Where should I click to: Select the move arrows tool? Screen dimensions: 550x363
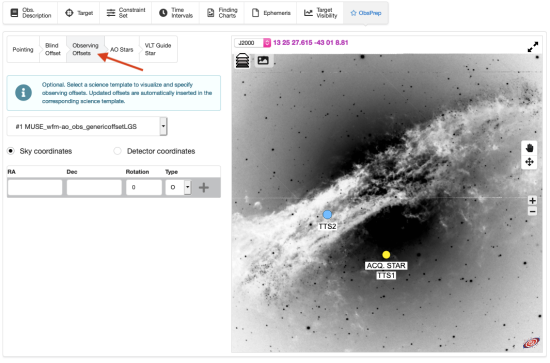(529, 162)
